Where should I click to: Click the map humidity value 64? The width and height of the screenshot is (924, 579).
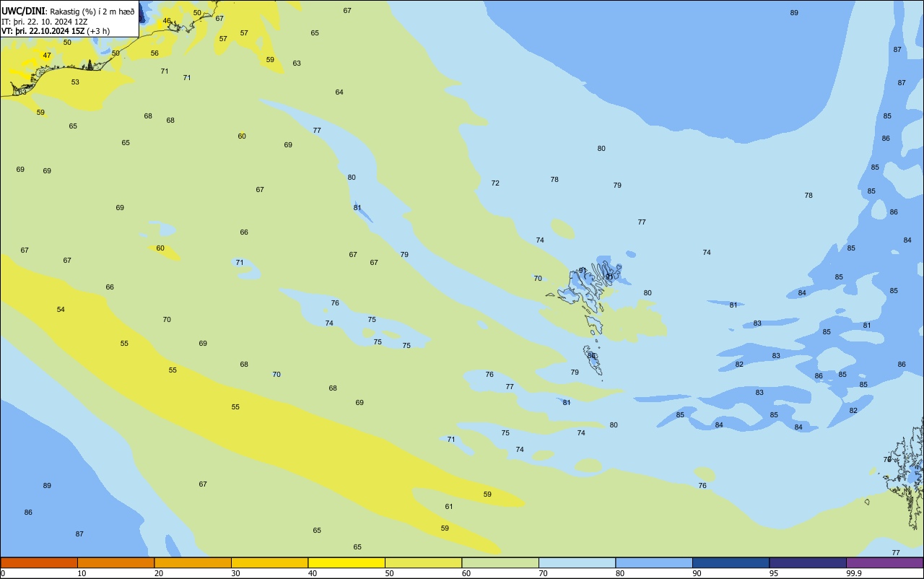[339, 92]
